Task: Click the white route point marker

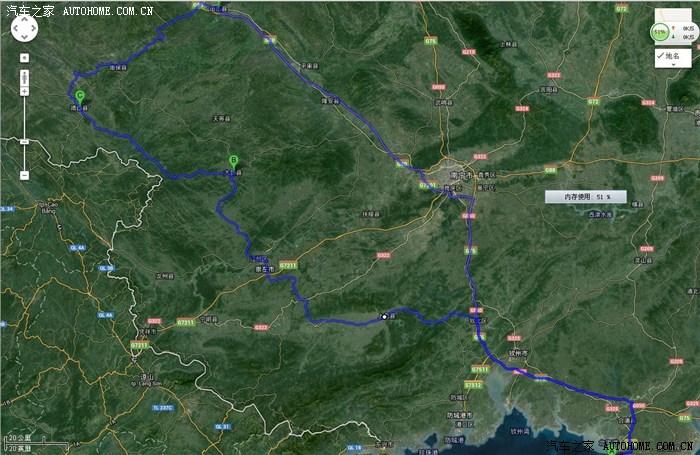Action: [x=383, y=317]
